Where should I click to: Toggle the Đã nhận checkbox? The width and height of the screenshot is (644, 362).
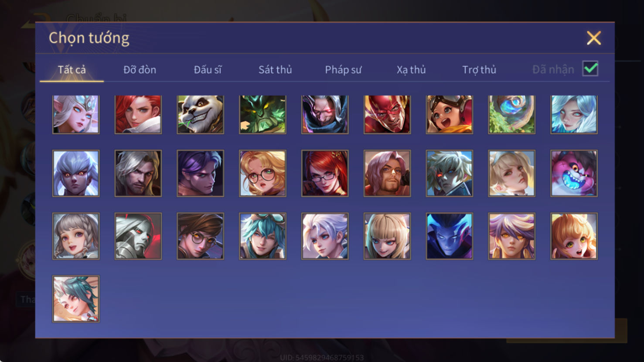coord(590,69)
